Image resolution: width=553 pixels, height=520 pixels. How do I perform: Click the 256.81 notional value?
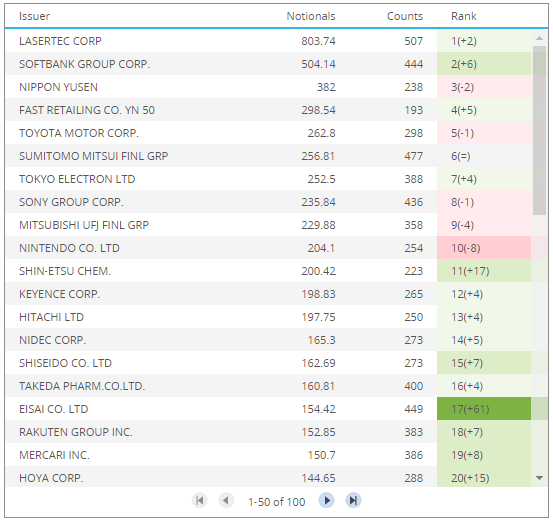(x=318, y=156)
